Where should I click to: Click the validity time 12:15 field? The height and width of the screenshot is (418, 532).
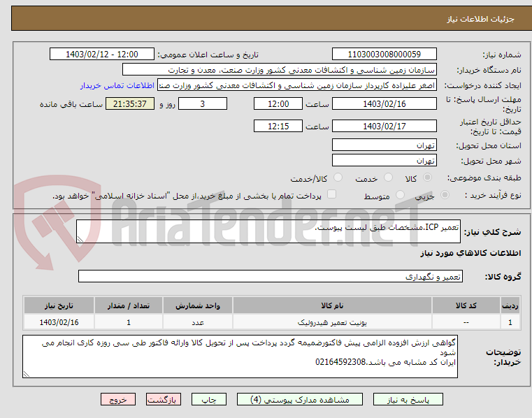click(x=278, y=127)
